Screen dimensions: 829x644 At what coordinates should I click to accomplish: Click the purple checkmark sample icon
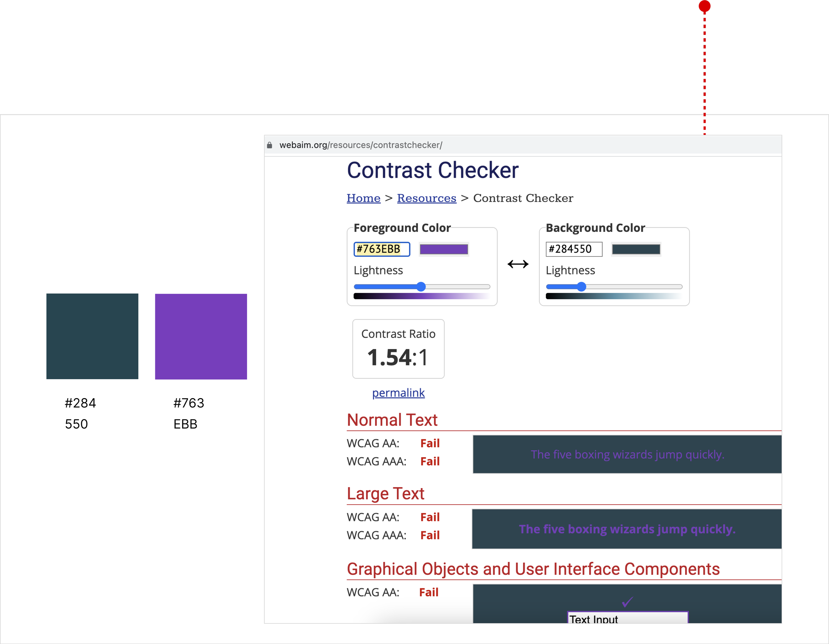(627, 602)
